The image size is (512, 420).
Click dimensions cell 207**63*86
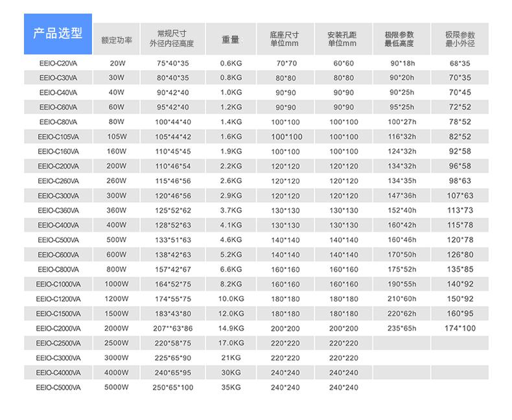(x=173, y=328)
